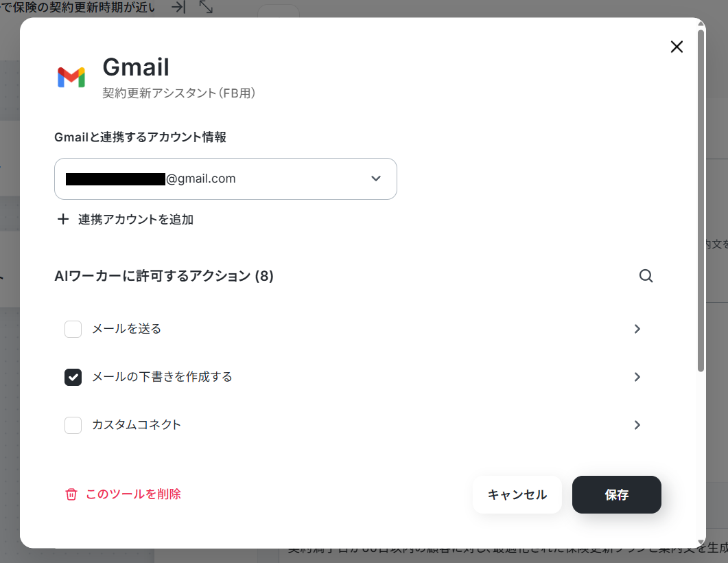Click the collapse-panel arrow icon at top
This screenshot has height=563, width=728.
point(178,7)
